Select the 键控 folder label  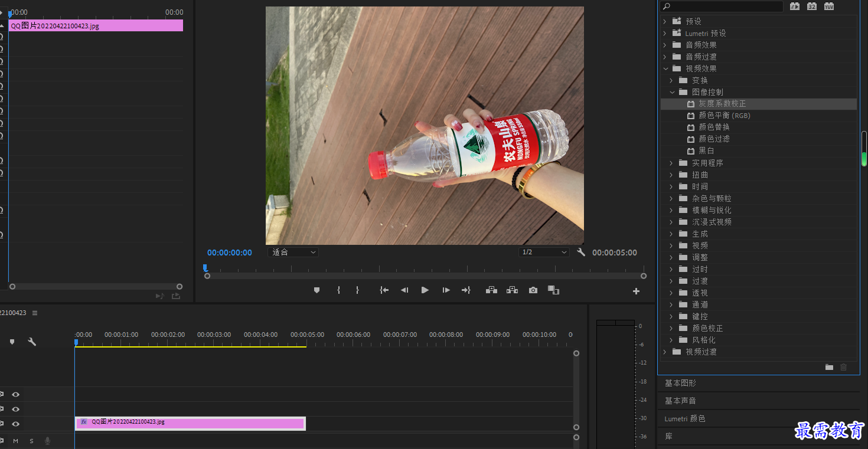(x=700, y=316)
